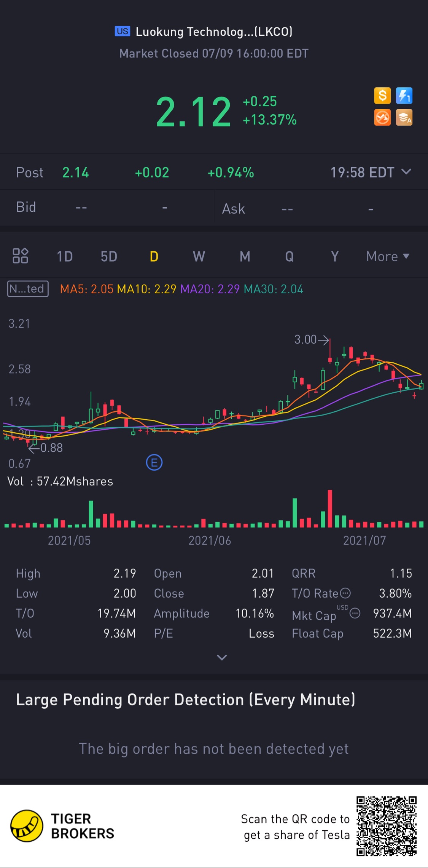The image size is (428, 868).
Task: Select the M monthly chart tab
Action: [x=245, y=256]
